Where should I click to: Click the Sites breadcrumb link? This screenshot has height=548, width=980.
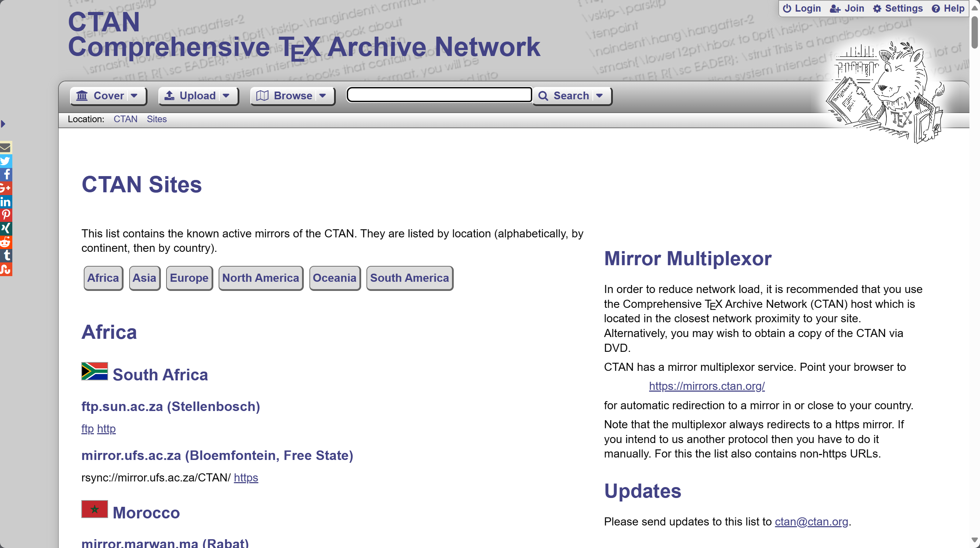(x=156, y=118)
